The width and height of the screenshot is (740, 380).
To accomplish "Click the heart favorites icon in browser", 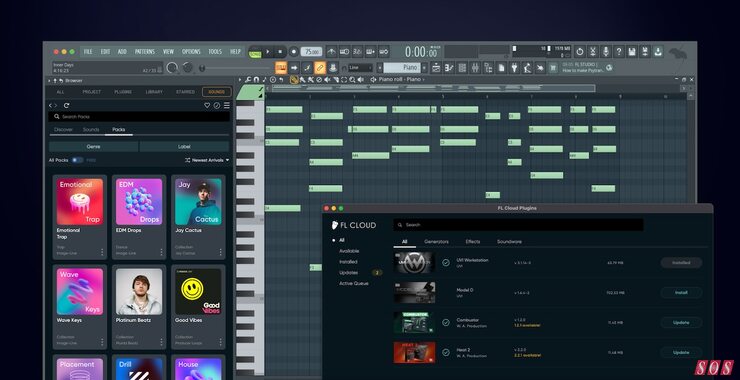I will click(207, 105).
